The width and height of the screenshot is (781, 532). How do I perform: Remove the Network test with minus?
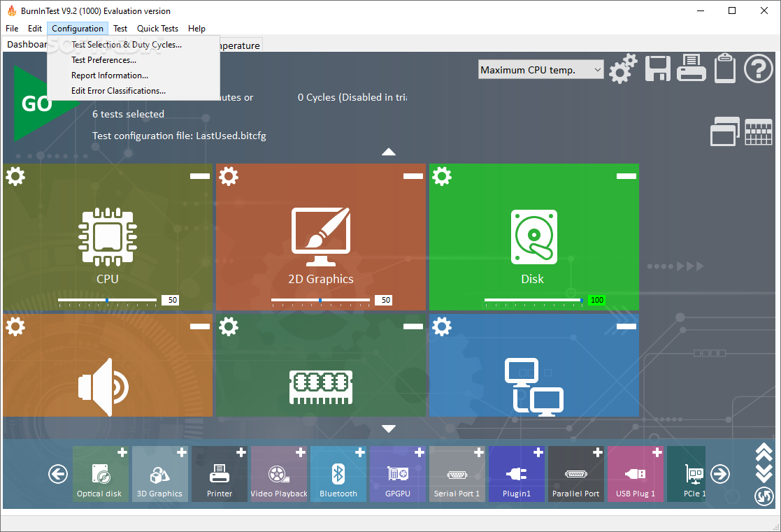coord(626,326)
